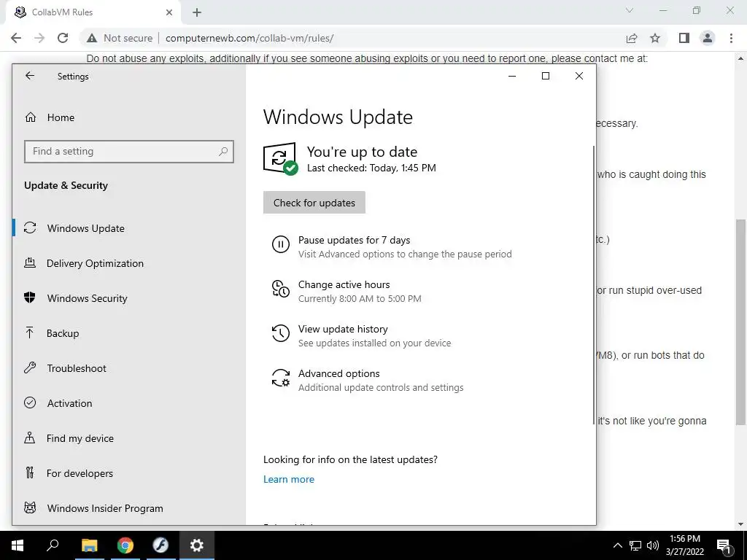Open taskbar search
This screenshot has height=560, width=747.
tap(53, 545)
